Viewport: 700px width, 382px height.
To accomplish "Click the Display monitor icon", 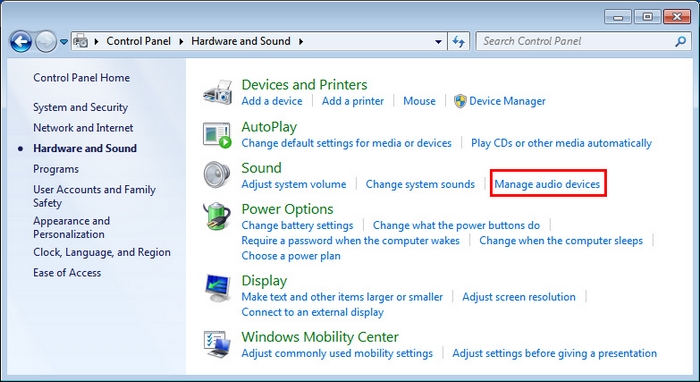I will pos(217,288).
